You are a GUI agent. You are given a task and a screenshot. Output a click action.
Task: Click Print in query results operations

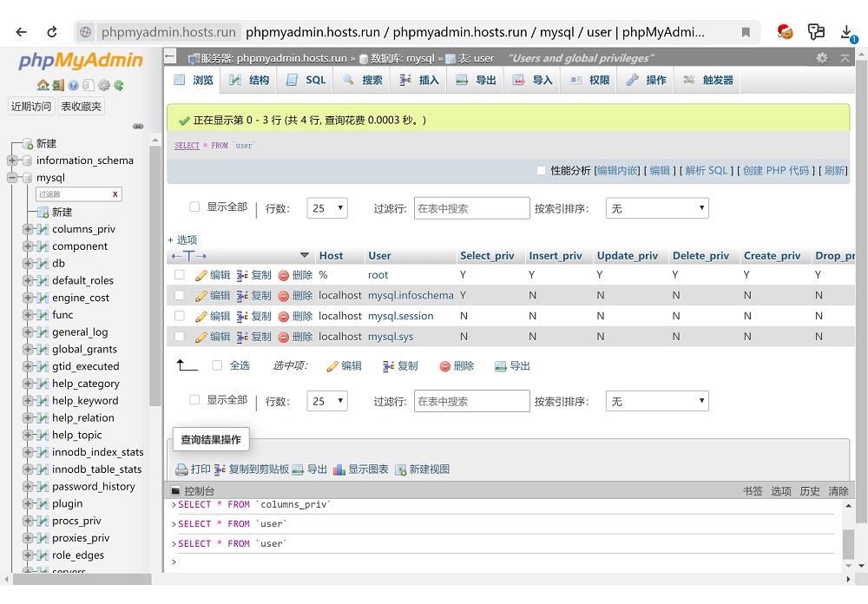click(x=194, y=469)
